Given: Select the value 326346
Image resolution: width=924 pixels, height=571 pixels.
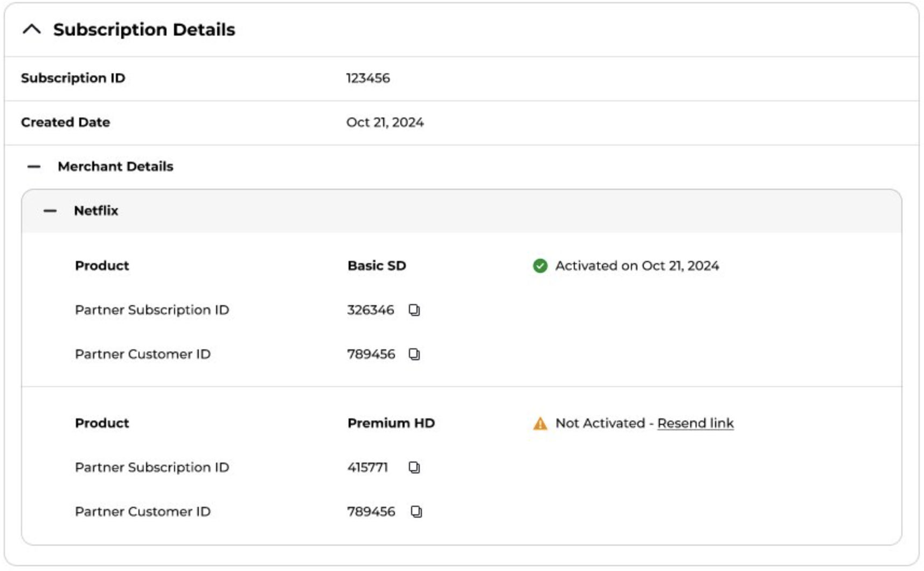Looking at the screenshot, I should [x=371, y=310].
